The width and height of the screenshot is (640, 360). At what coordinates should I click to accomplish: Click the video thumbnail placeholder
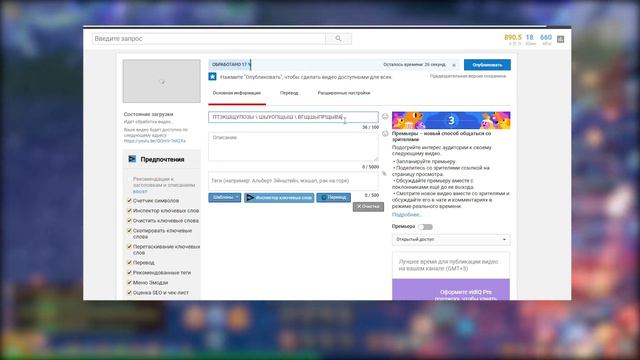tap(162, 81)
